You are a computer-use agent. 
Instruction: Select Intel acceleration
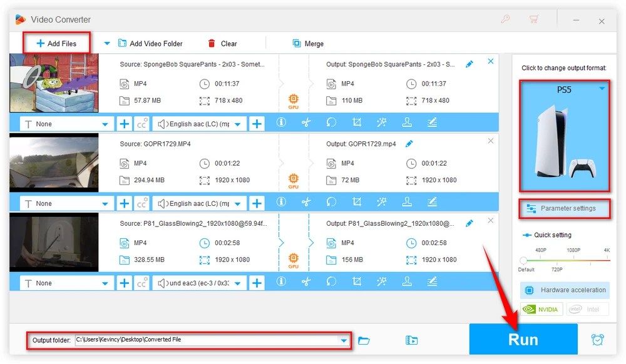tap(587, 309)
